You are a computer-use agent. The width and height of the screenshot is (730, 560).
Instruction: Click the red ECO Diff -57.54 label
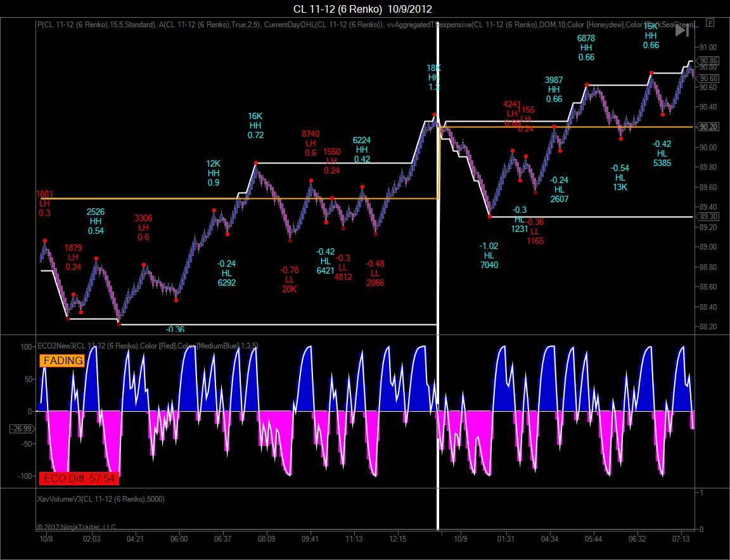click(79, 478)
